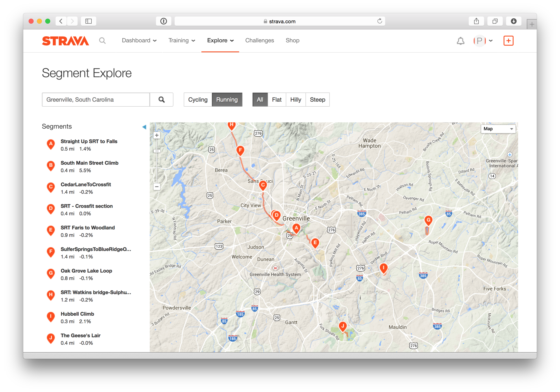Open Hubbell Climb segment
The height and width of the screenshot is (392, 560).
click(x=77, y=314)
